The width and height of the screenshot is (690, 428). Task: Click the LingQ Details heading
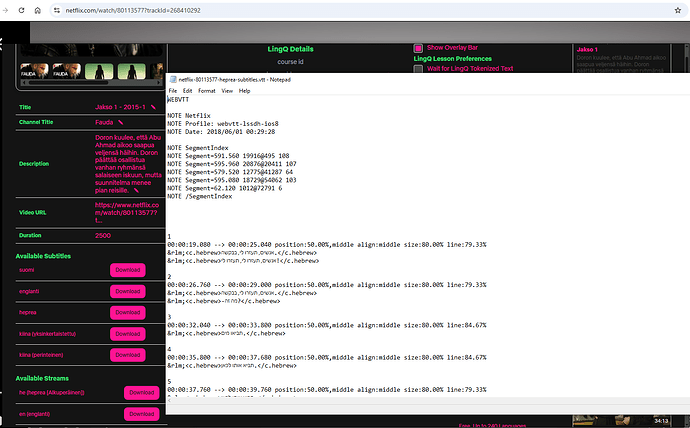pos(290,49)
